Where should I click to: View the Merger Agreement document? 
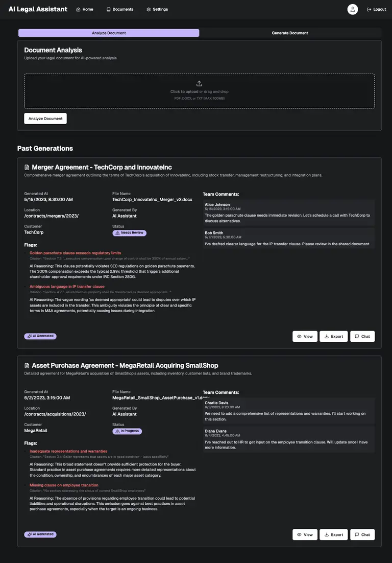coord(305,336)
